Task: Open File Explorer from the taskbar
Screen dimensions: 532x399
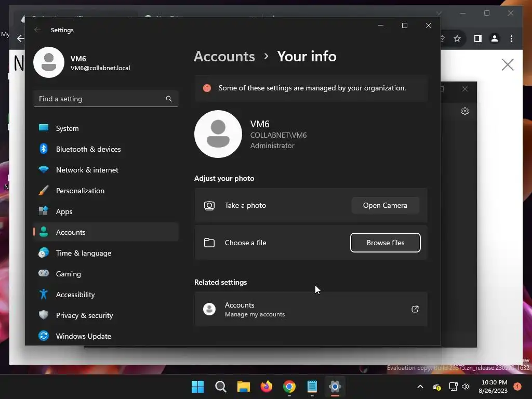Action: [244, 387]
